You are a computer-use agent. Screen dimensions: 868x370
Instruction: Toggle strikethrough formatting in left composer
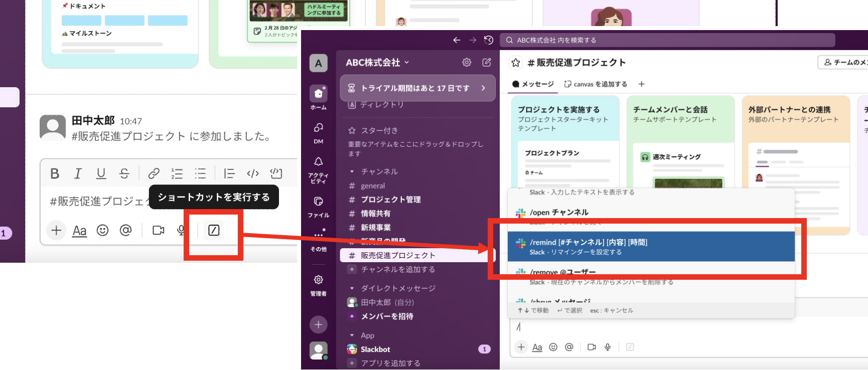click(124, 173)
